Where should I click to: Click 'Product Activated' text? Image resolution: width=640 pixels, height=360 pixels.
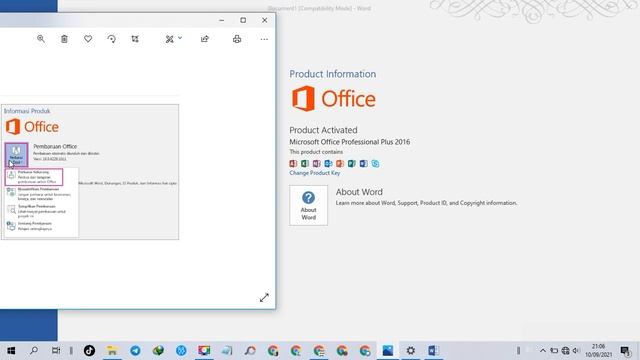[x=323, y=130]
